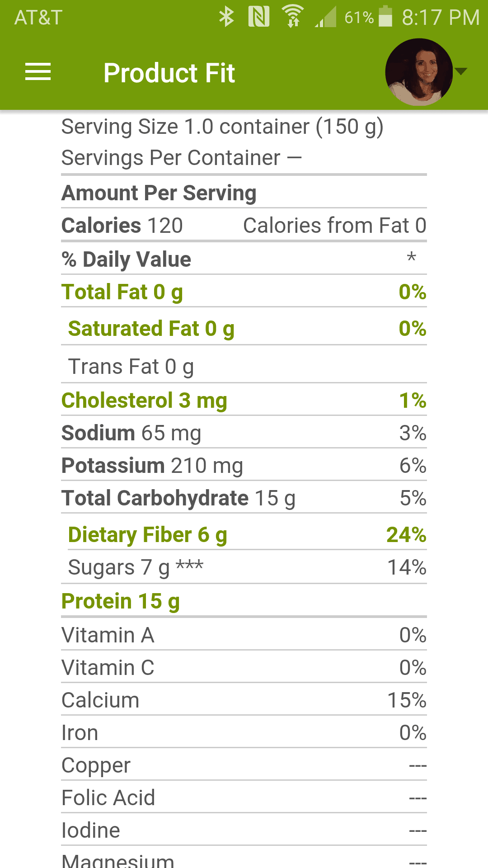Tap the NFC status icon
This screenshot has height=868, width=488.
point(259,17)
